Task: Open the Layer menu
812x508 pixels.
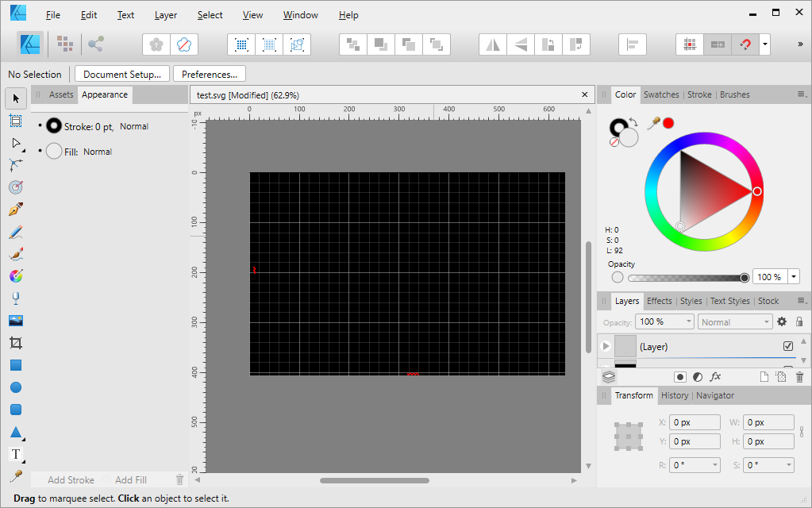Action: coord(166,15)
